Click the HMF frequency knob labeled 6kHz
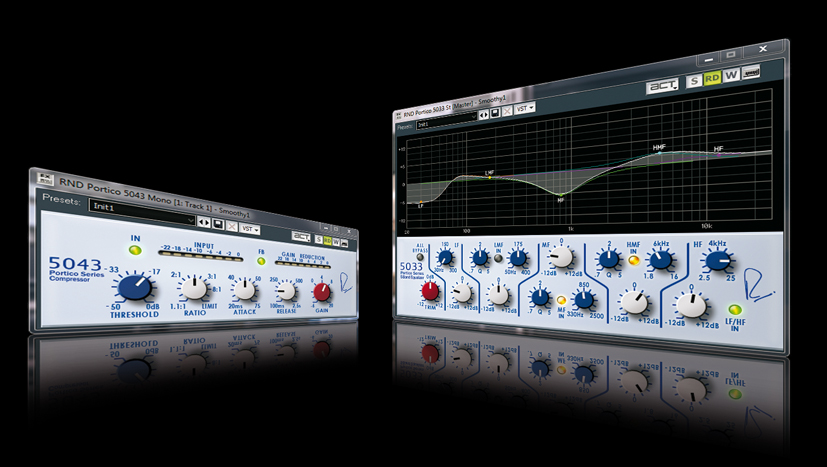Screen dimensions: 827x467 click(660, 260)
